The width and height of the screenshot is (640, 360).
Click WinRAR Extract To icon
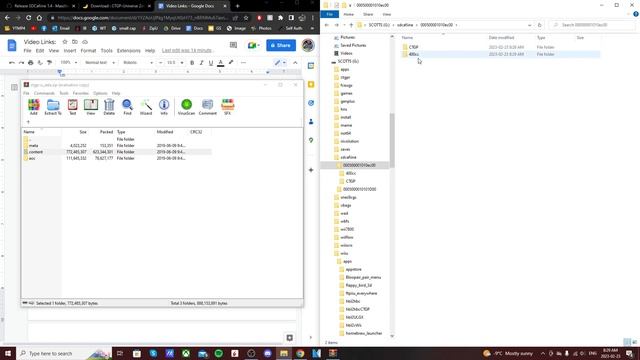(x=53, y=107)
